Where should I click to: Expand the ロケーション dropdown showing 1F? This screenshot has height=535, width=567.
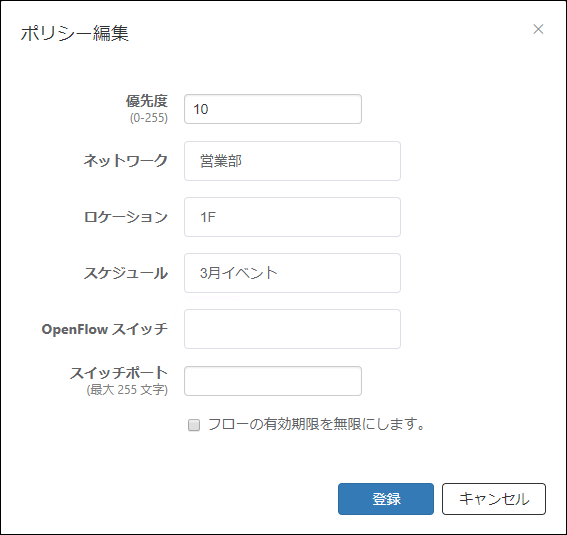coord(292,217)
